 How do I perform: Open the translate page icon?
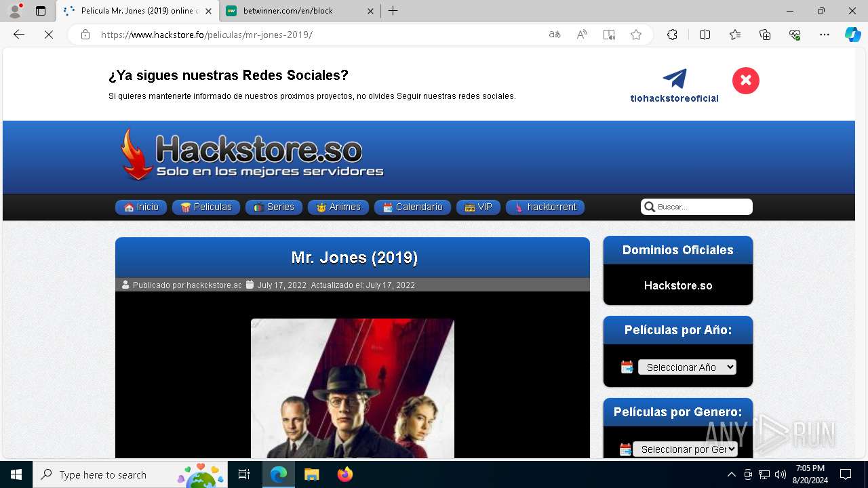point(555,35)
